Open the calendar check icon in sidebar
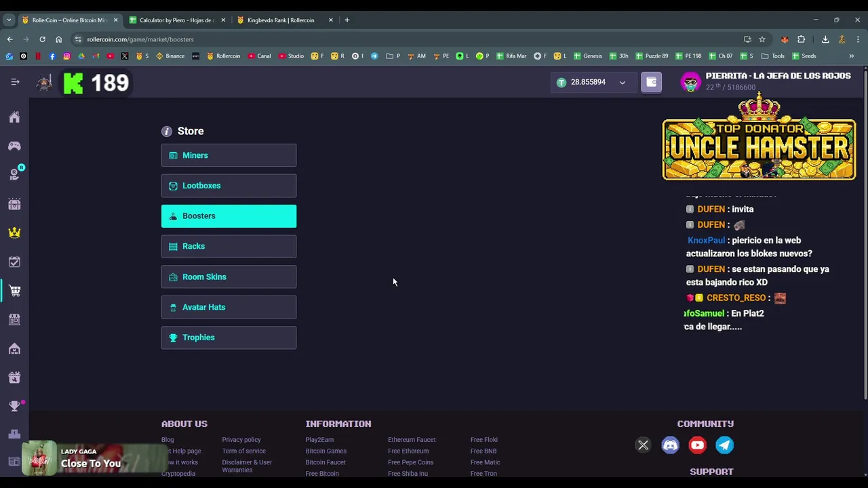The image size is (868, 488). tap(14, 262)
